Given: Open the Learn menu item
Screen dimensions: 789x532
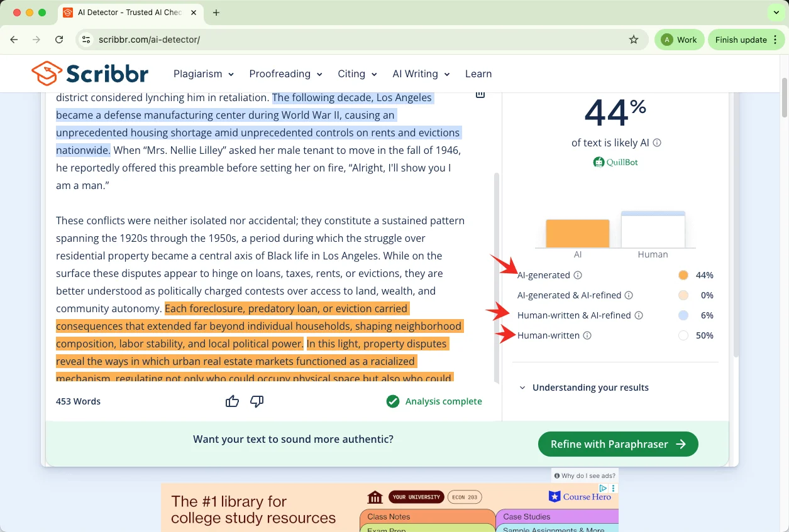Looking at the screenshot, I should (478, 74).
